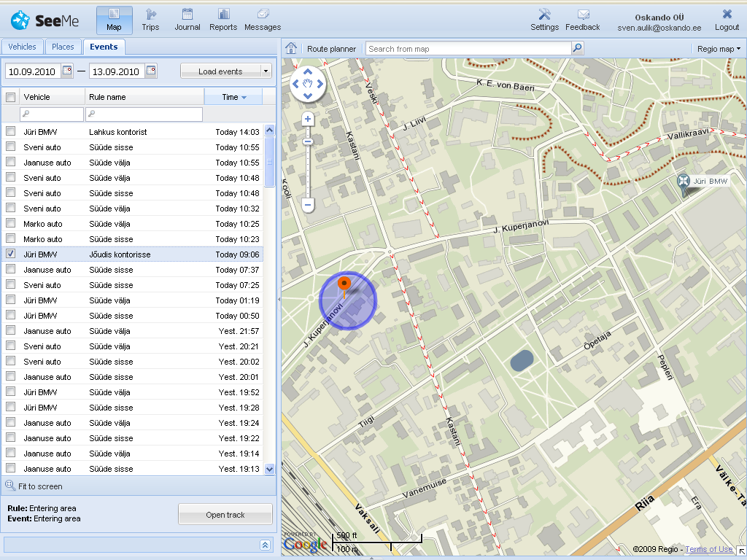Viewport: 747px width, 560px height.
Task: Click the Load events button
Action: [220, 71]
